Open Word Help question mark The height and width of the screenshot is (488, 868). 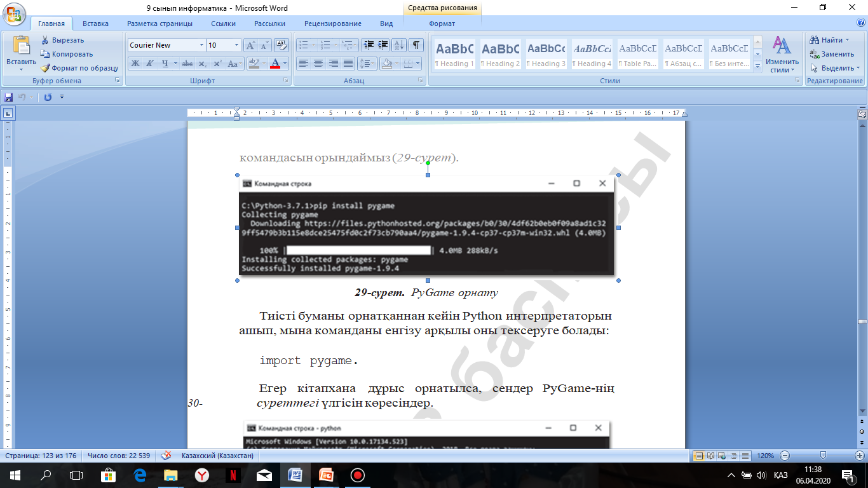pyautogui.click(x=860, y=24)
